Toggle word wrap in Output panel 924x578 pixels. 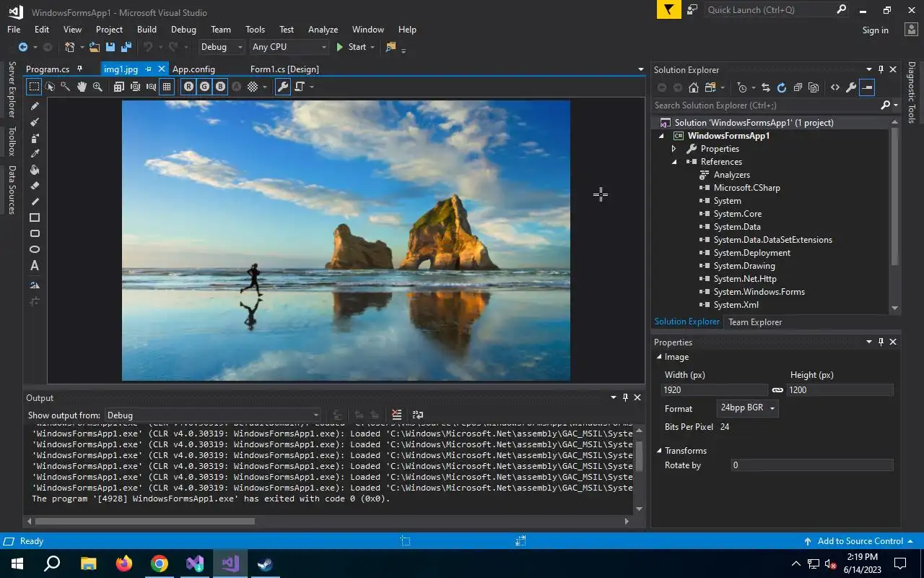pyautogui.click(x=418, y=415)
